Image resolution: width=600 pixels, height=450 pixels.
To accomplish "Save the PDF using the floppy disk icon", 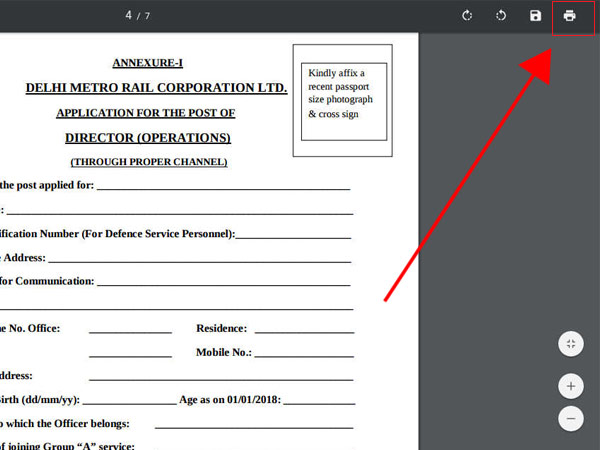I will point(535,16).
